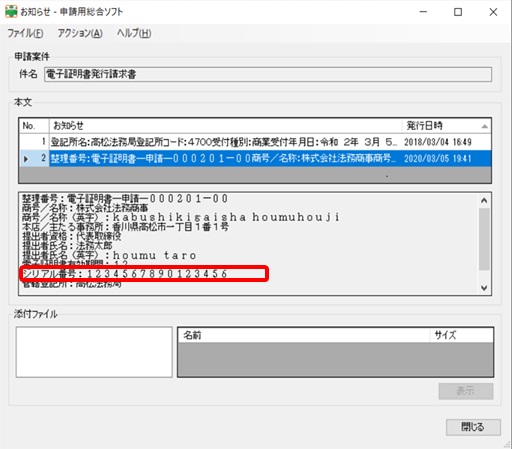Screen dimensions: 512x449
Task: Click the お知らせ column header
Action: tap(226, 126)
